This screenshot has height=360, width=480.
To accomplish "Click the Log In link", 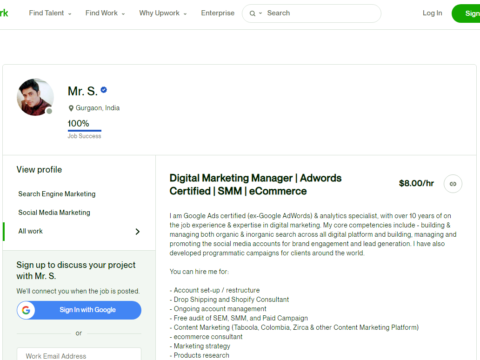I will tap(432, 13).
